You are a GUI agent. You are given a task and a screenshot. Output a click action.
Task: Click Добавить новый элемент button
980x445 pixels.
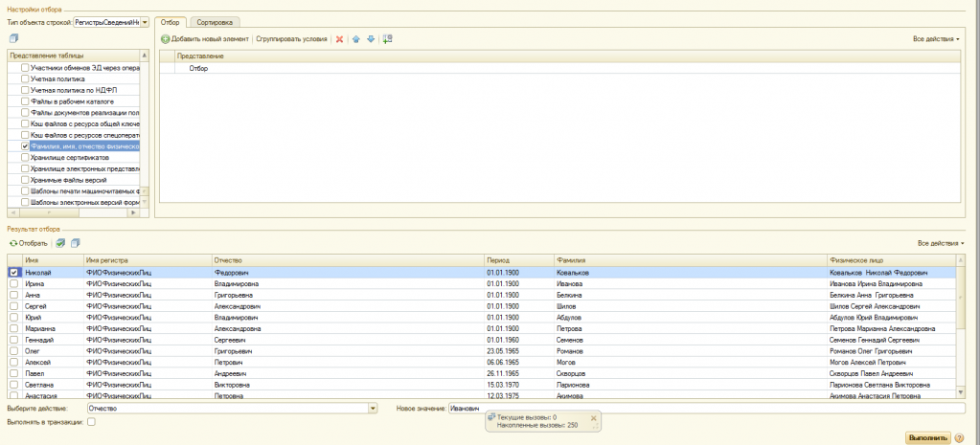point(205,39)
